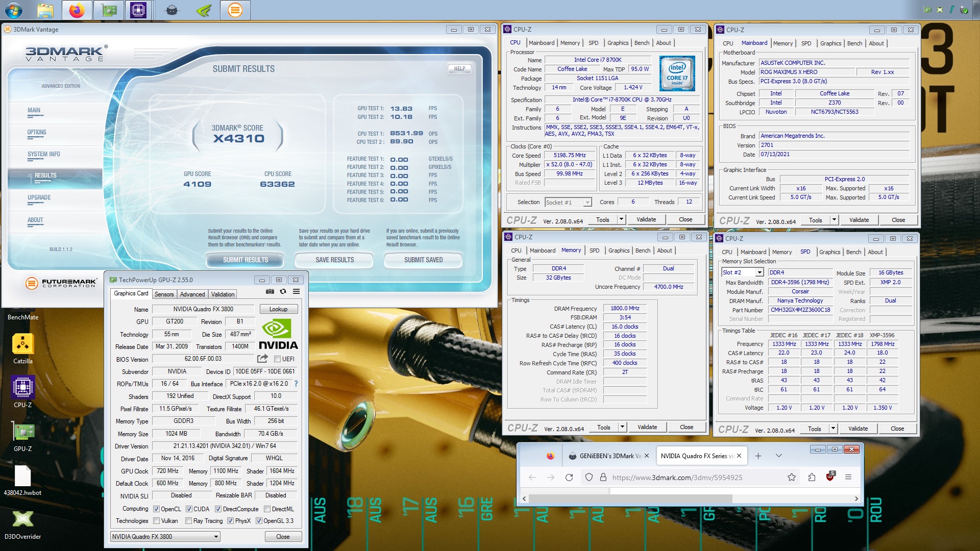Click the BIOS export share icon in GPU-Z
The image size is (980, 551).
[x=262, y=359]
